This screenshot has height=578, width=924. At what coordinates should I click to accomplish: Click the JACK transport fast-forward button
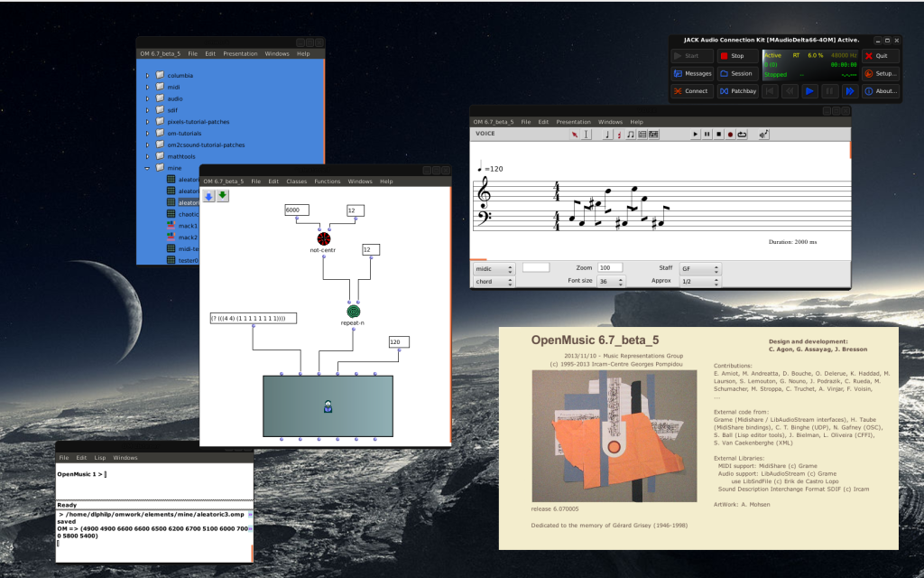tap(849, 91)
